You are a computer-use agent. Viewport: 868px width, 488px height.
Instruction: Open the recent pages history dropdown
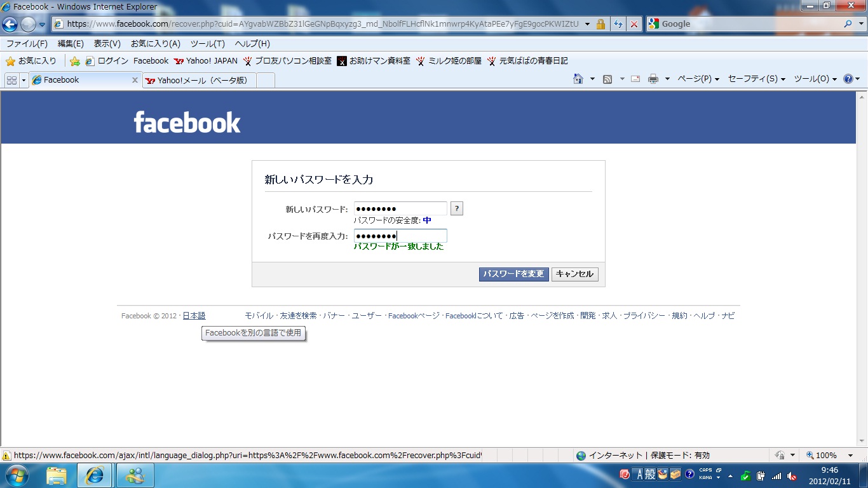(x=43, y=24)
